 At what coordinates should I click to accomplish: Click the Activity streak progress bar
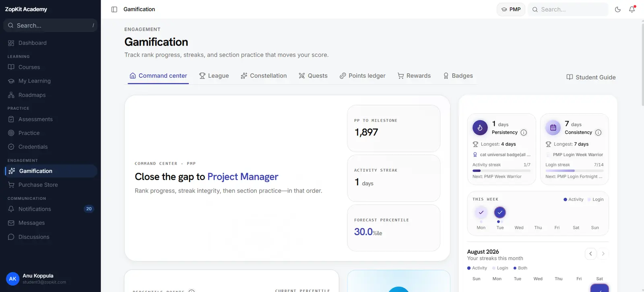pyautogui.click(x=502, y=171)
